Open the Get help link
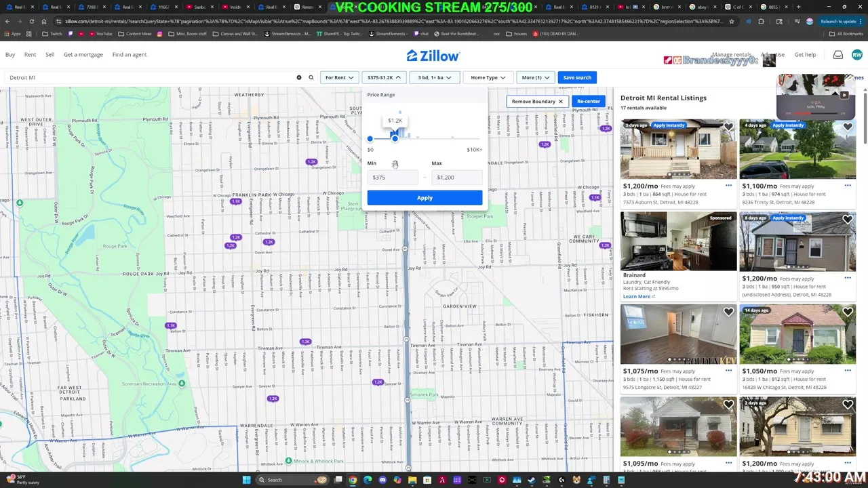 pos(805,55)
